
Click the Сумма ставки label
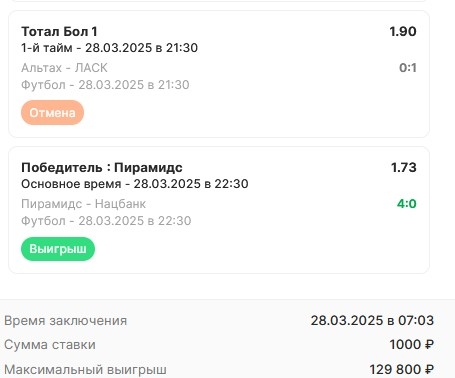[50, 345]
